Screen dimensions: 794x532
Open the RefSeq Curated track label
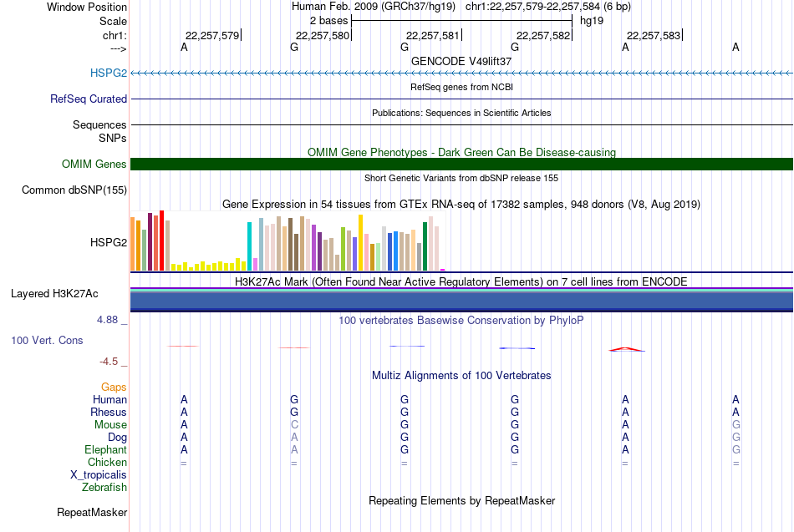[x=89, y=99]
